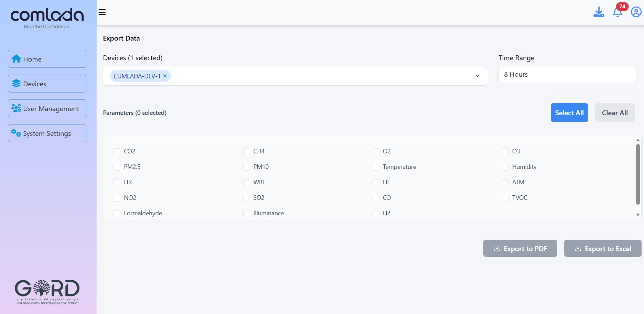This screenshot has width=644, height=314.
Task: Open the user profile icon
Action: [x=636, y=12]
